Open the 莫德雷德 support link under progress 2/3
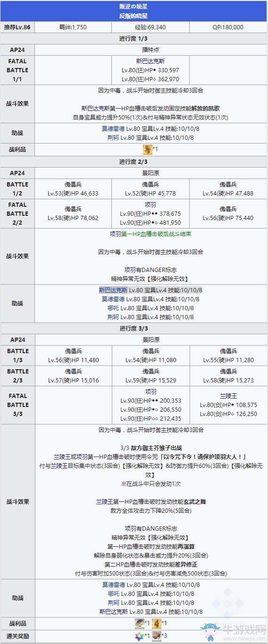The image size is (268, 644). (113, 299)
